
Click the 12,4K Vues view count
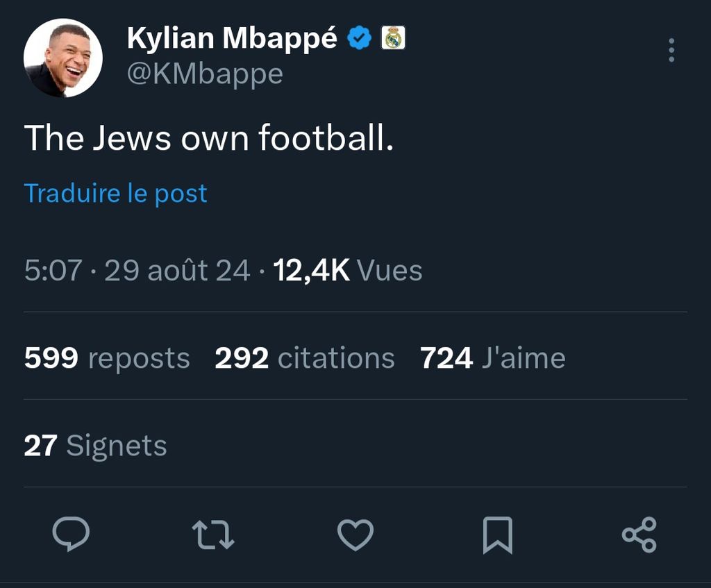[x=348, y=271]
